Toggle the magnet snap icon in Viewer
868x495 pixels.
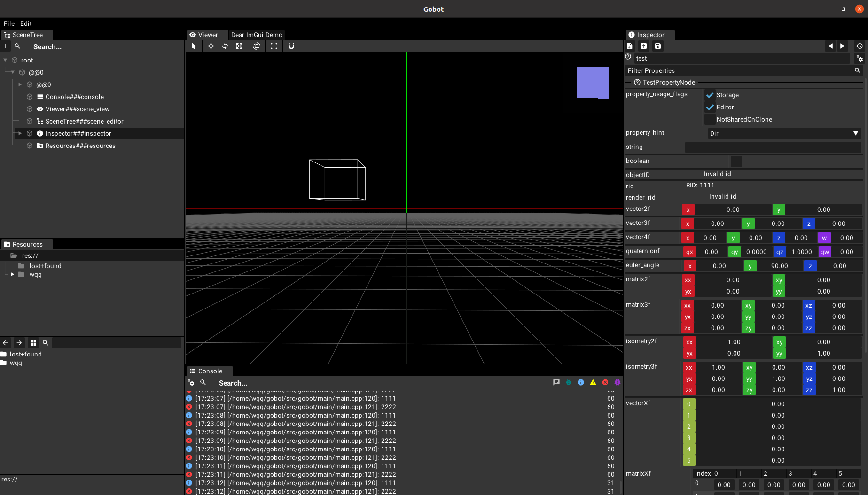291,46
